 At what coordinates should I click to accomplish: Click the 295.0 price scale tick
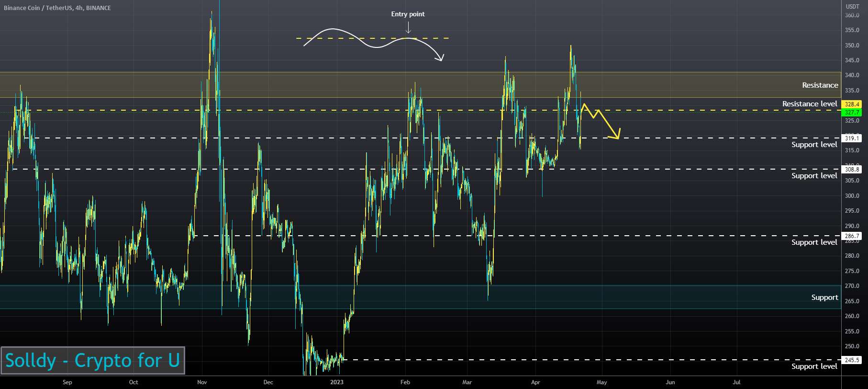pyautogui.click(x=852, y=211)
